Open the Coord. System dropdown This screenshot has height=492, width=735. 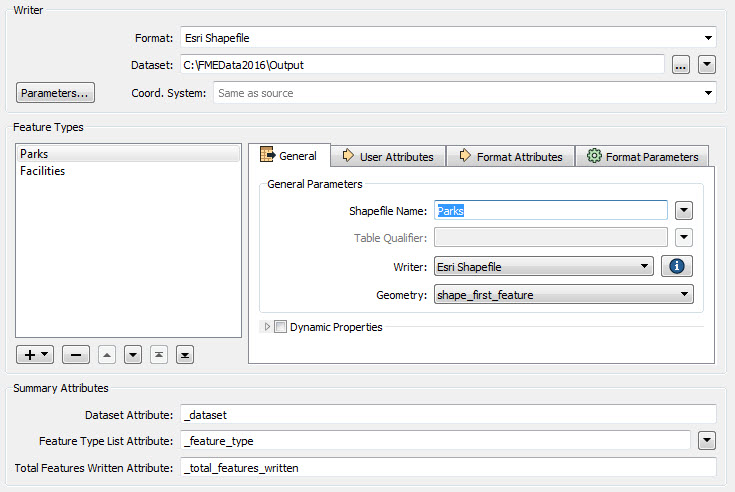[x=464, y=93]
